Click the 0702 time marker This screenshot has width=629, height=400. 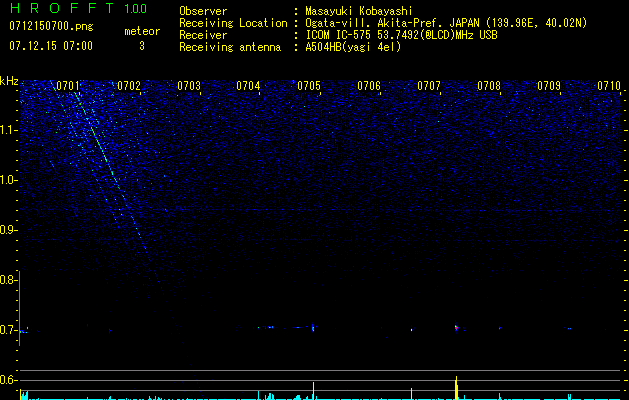(x=129, y=86)
